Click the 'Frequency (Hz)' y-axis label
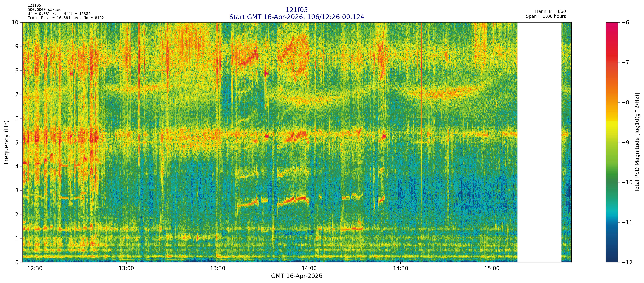The height and width of the screenshot is (283, 644). (6, 142)
